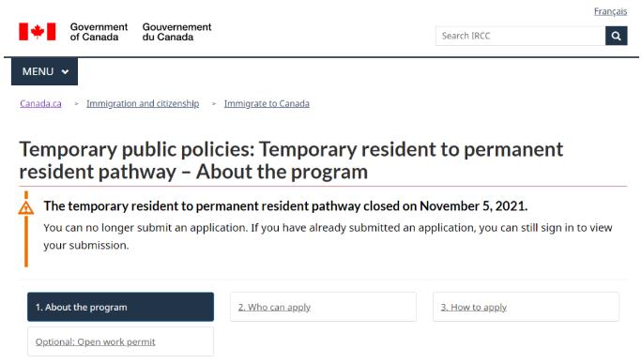Viewport: 642px width, 364px height.
Task: Click the Canadian flag logo
Action: coord(38,32)
